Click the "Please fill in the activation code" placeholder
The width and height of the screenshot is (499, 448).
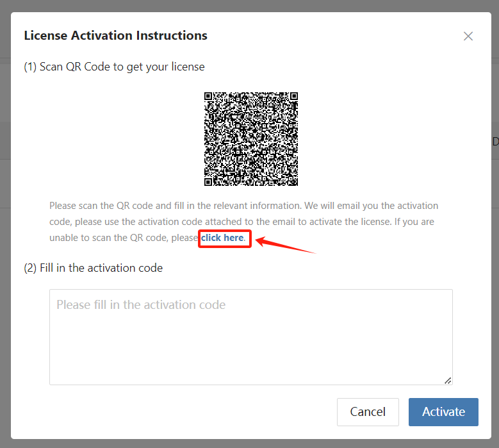[141, 305]
